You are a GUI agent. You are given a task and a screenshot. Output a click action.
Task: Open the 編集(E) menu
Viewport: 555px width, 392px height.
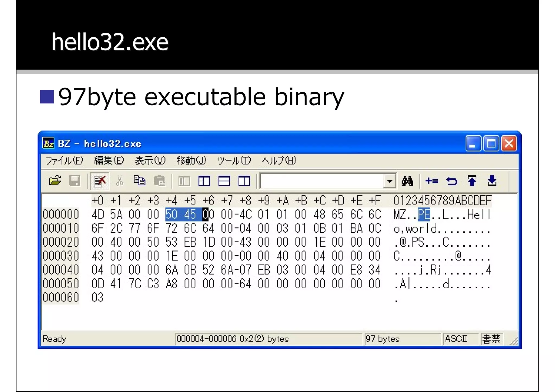click(x=109, y=161)
